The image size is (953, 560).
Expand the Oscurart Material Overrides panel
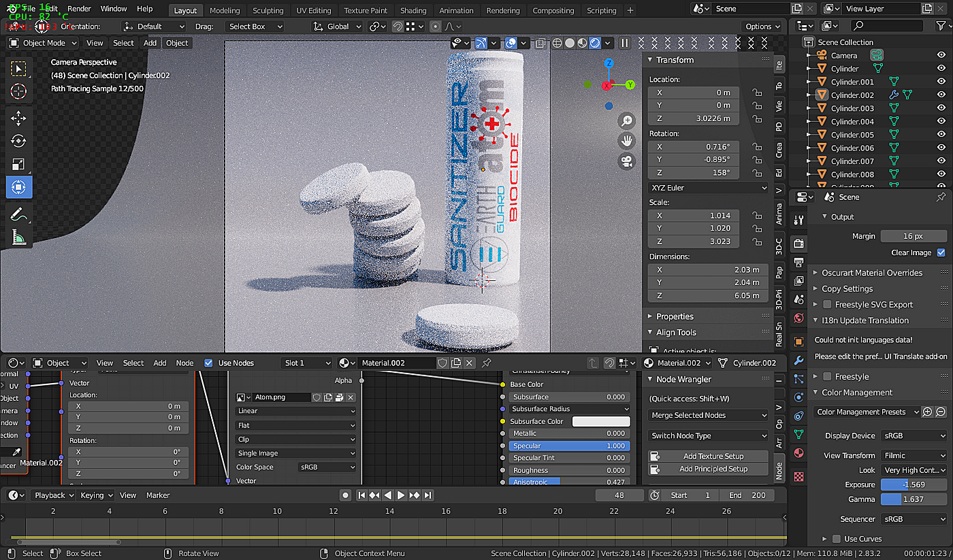(872, 273)
